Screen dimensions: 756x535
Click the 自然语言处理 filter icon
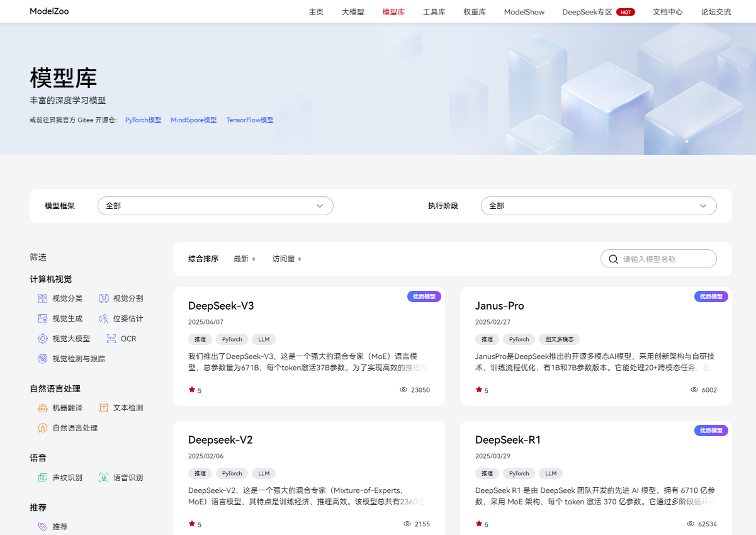[43, 428]
